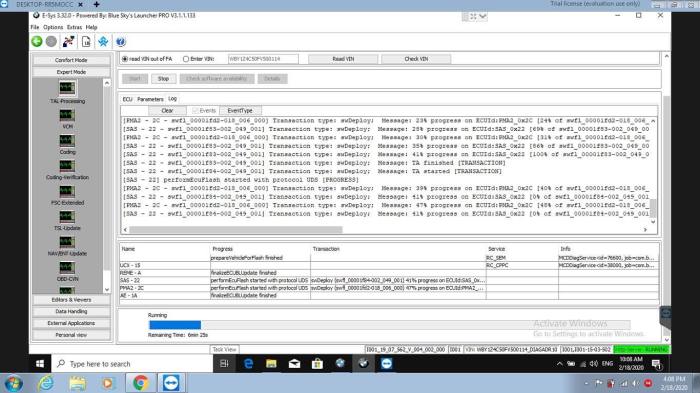700x393 pixels.
Task: Expand Editors & Viewers section
Action: coord(71,300)
